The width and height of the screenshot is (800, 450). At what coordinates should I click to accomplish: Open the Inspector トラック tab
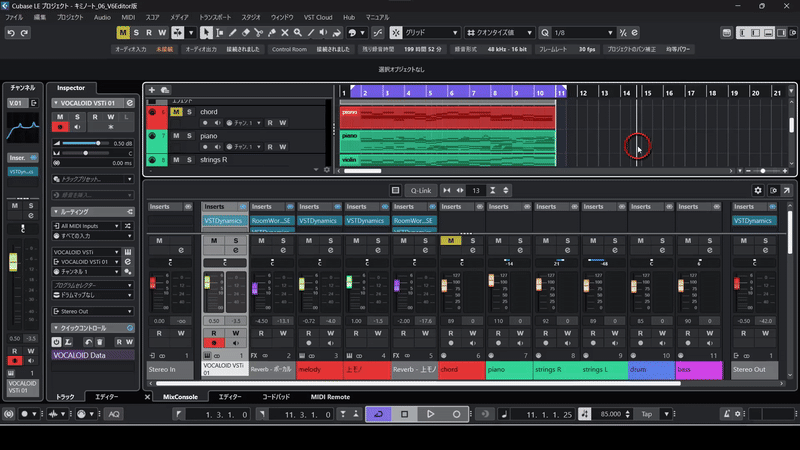click(65, 396)
